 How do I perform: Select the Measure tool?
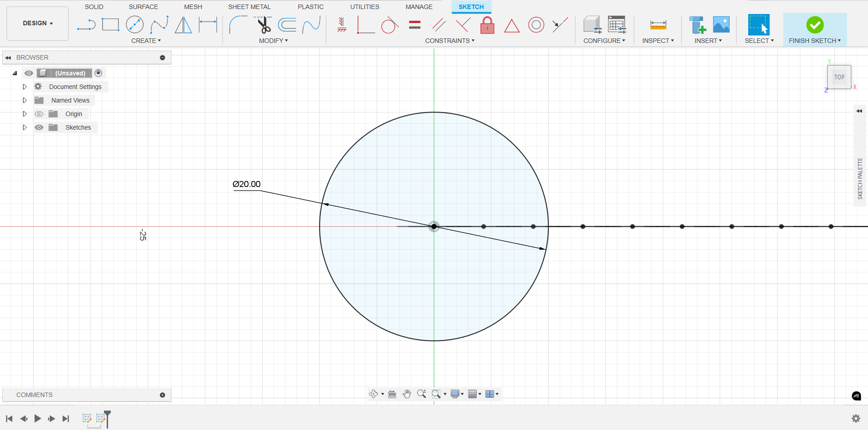658,25
